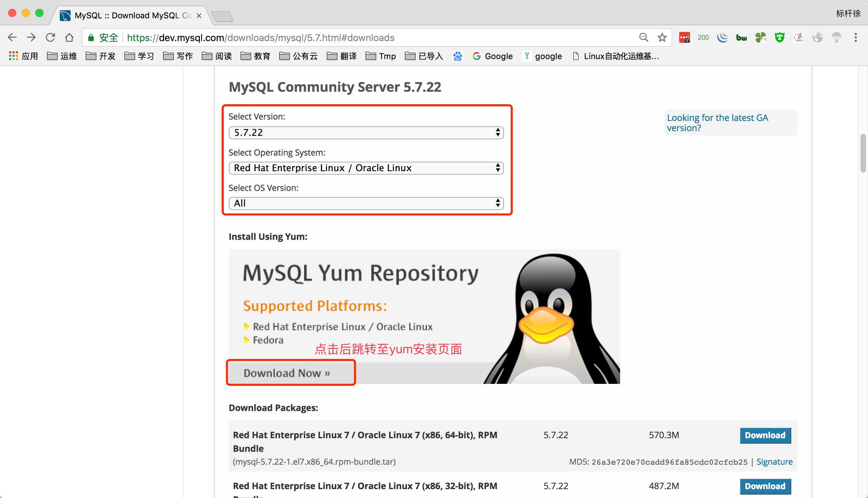The height and width of the screenshot is (498, 868).
Task: Click the MD5 checksum 26a3e720e70cadd96fa85cdc02cfcb25
Action: tap(669, 462)
